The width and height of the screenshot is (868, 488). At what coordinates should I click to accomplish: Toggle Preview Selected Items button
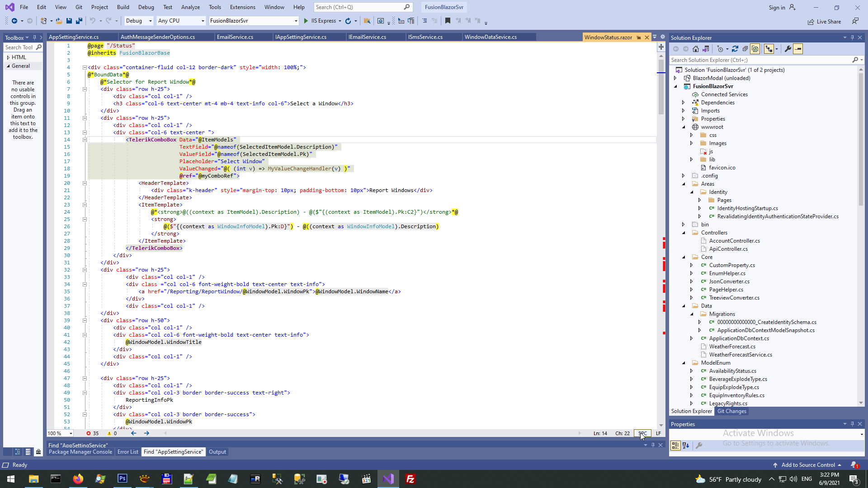pos(798,49)
